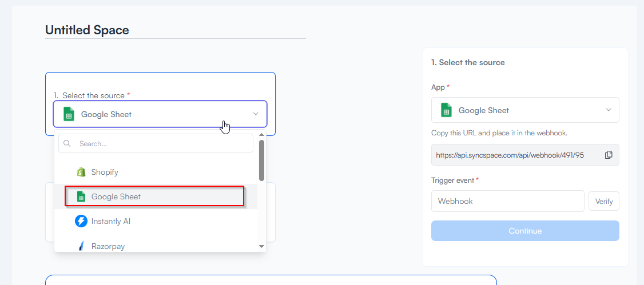Click the Trigger event Webhook field
644x285 pixels.
click(507, 201)
